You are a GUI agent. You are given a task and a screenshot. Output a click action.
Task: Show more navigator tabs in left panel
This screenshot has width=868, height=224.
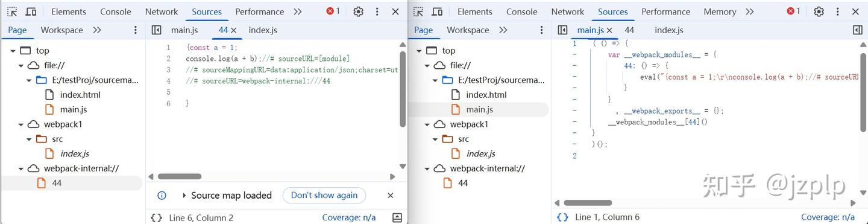coord(96,30)
